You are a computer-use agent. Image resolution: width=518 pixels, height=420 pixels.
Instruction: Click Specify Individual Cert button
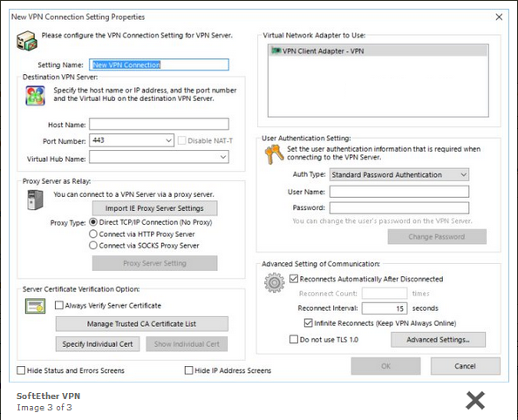(x=98, y=344)
